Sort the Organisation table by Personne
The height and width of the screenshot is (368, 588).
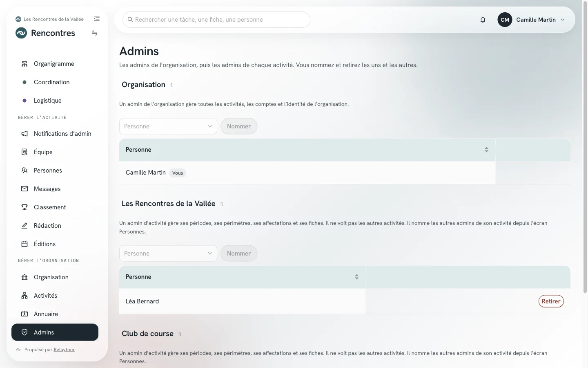486,150
